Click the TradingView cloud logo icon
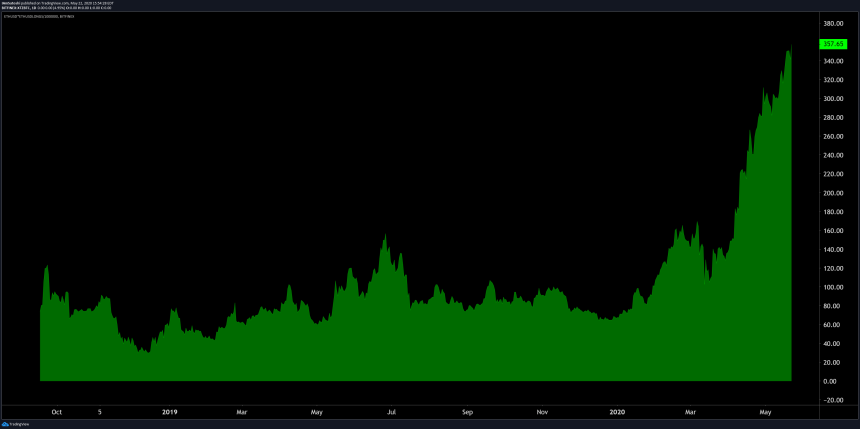Viewport: 860px width, 429px height. pyautogui.click(x=5, y=423)
